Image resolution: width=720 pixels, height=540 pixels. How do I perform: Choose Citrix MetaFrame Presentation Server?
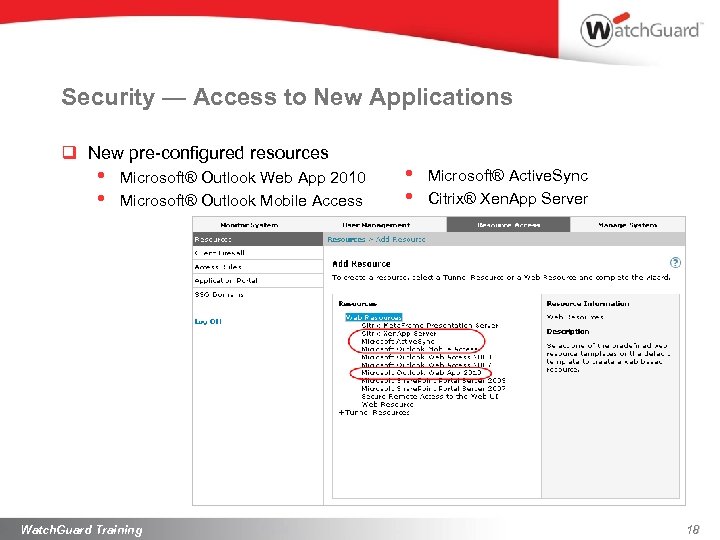(x=430, y=325)
